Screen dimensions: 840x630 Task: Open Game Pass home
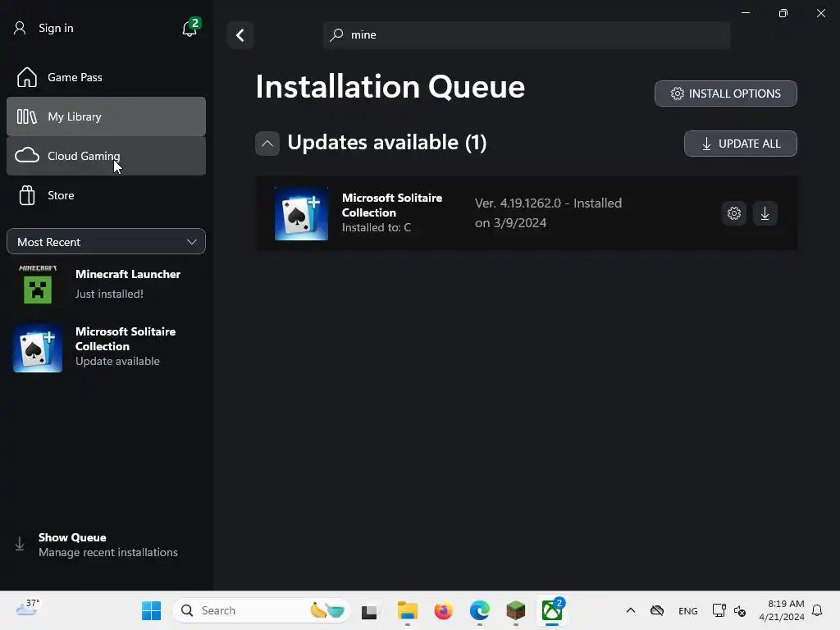click(x=106, y=77)
